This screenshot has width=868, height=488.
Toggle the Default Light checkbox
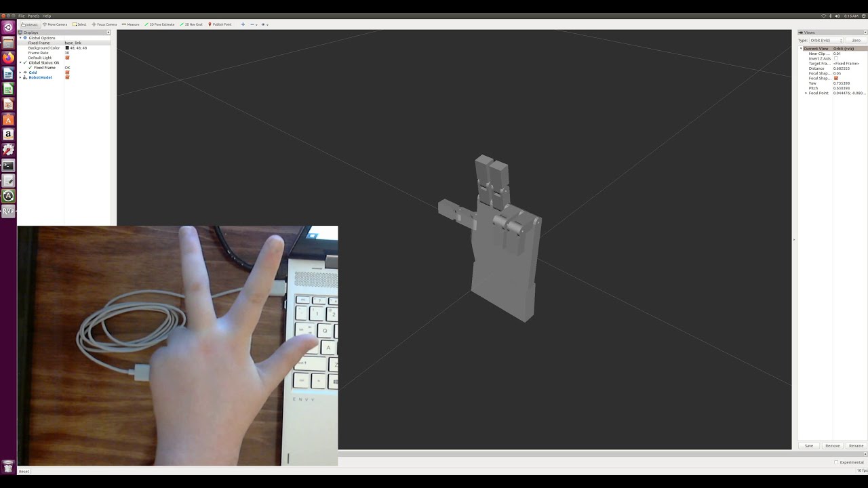[67, 58]
